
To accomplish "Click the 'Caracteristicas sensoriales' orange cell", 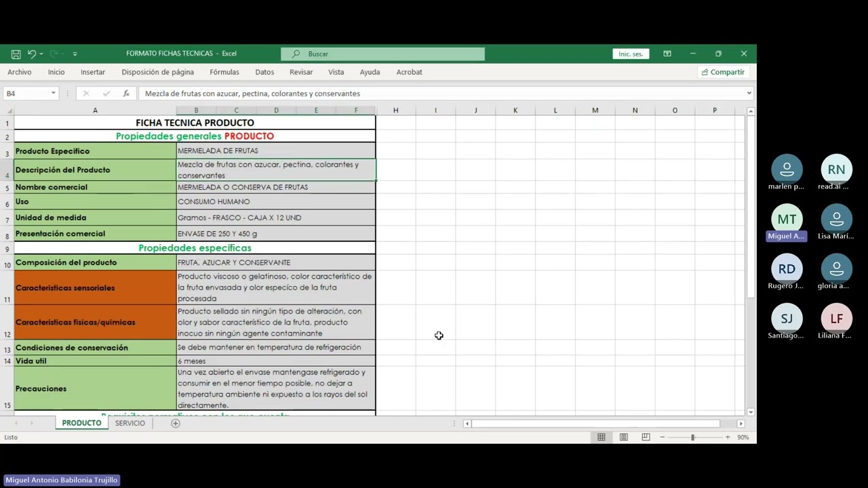I will tap(95, 288).
